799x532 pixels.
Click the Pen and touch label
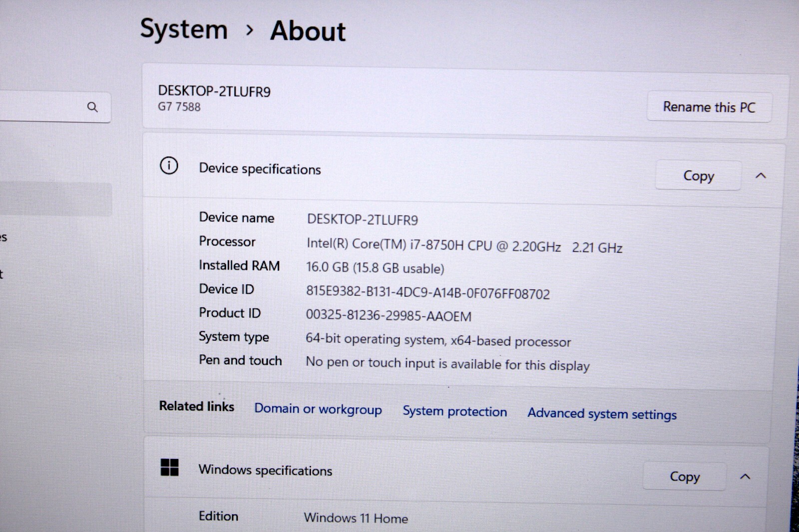pyautogui.click(x=240, y=360)
